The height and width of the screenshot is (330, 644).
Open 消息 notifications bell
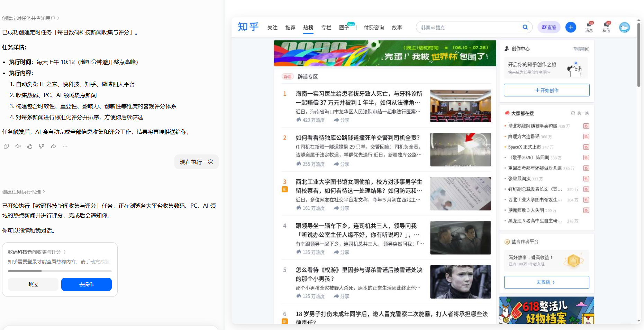point(589,27)
